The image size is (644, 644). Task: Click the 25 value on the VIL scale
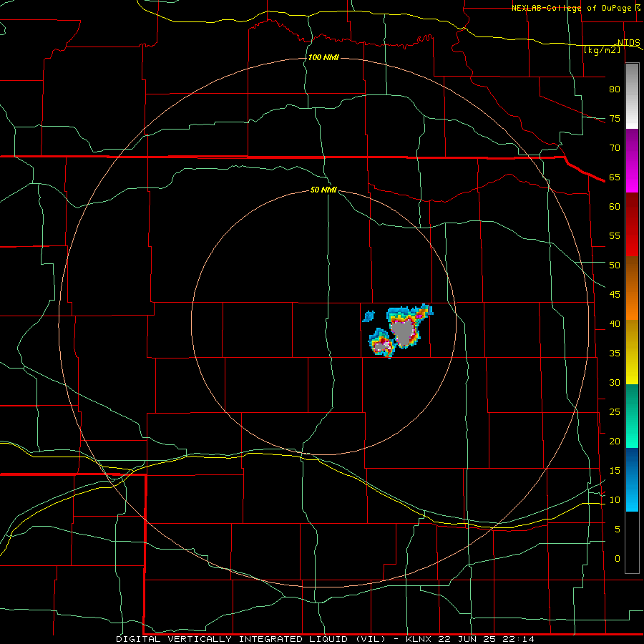point(615,412)
